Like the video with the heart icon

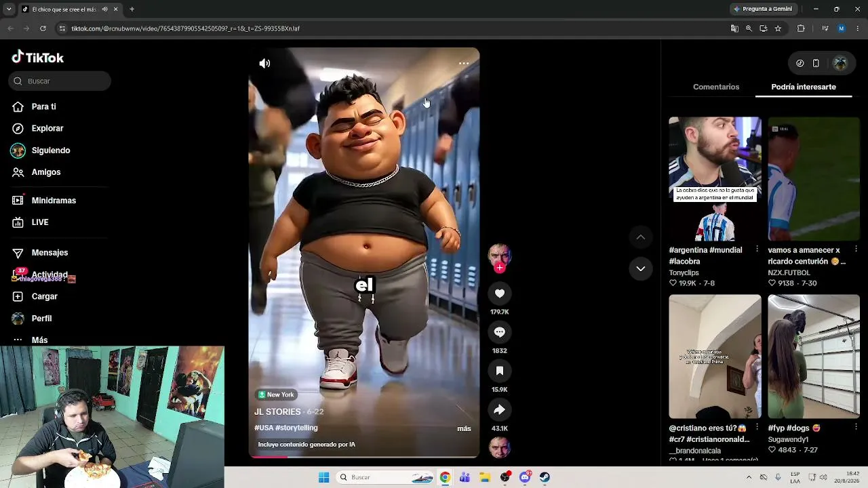[500, 293]
